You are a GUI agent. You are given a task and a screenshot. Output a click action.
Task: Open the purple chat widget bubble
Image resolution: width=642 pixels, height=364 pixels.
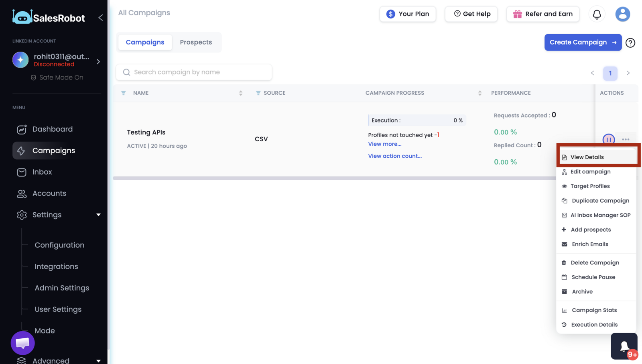coord(22,343)
